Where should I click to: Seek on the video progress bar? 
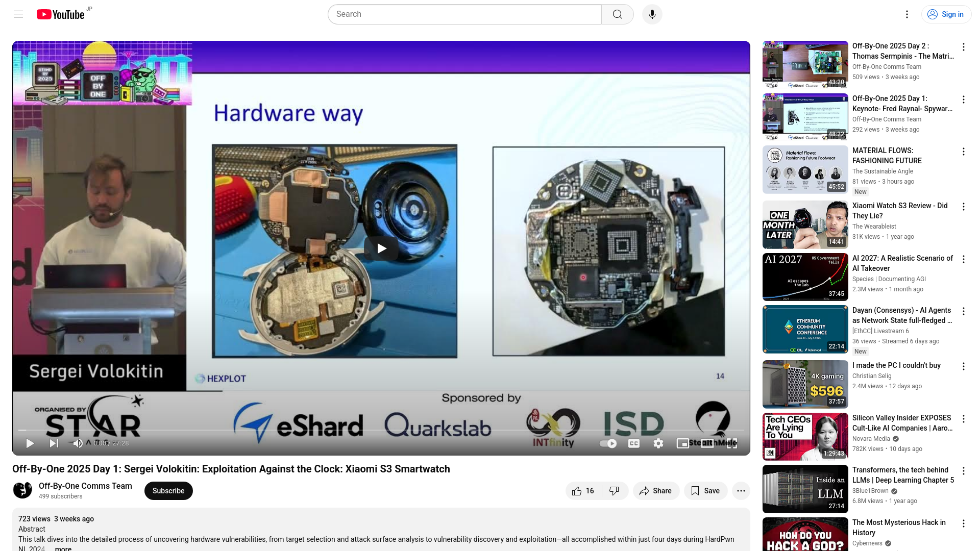pos(381,430)
